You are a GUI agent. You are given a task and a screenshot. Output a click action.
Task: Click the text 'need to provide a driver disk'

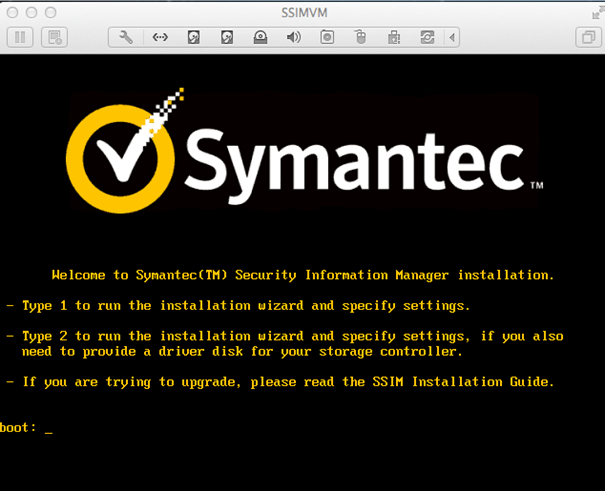[x=132, y=352]
